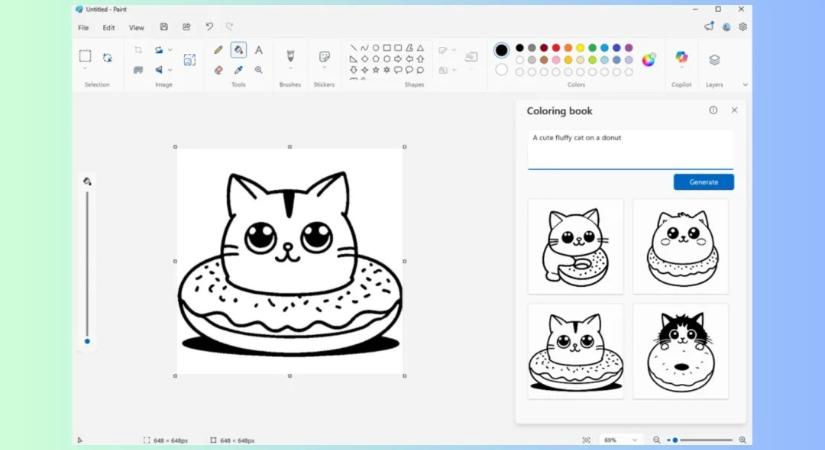Select the pentagon shape
This screenshot has width=825, height=450.
[376, 59]
